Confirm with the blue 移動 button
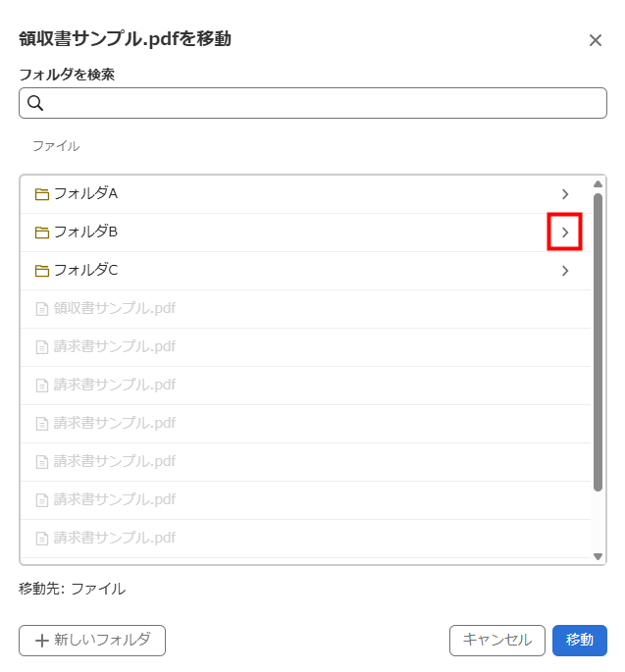Screen dimensions: 625x672 [580, 641]
